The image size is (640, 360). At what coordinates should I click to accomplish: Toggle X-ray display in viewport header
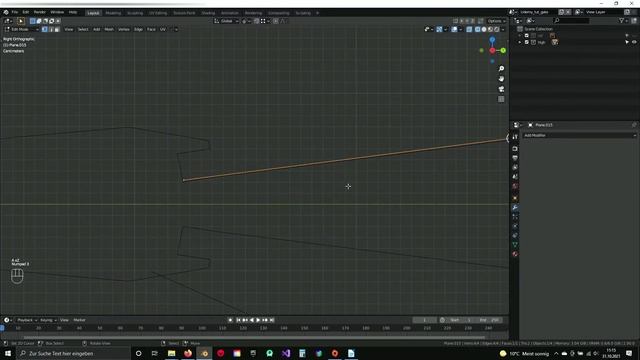[469, 29]
